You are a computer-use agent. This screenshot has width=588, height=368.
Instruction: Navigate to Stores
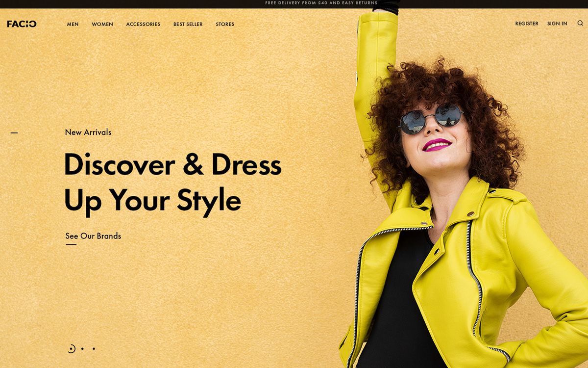tap(225, 24)
